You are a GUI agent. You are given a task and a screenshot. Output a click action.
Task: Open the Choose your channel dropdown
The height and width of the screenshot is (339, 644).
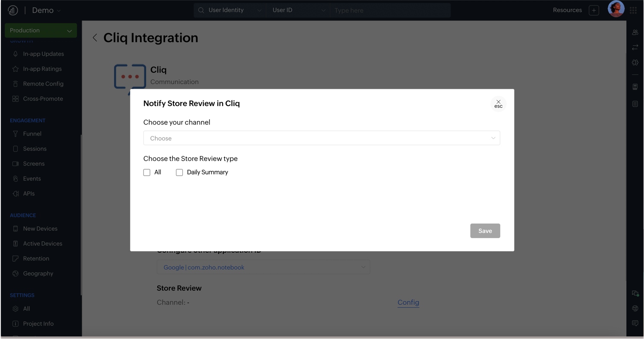[x=322, y=138]
